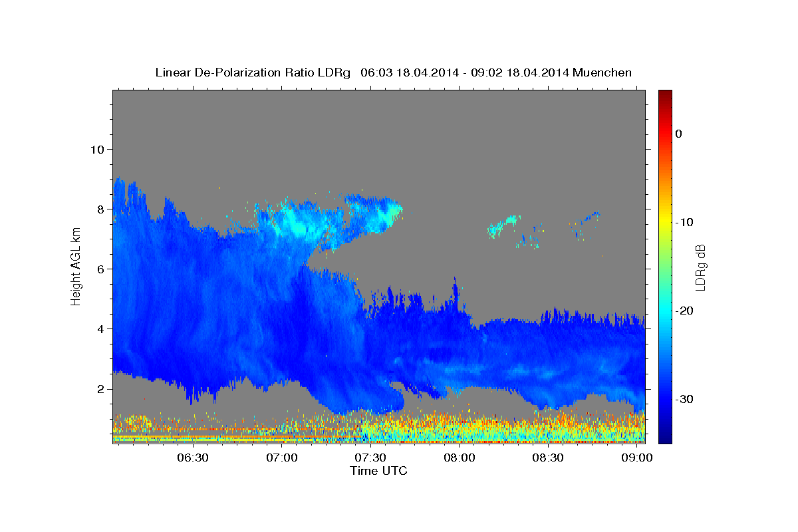This screenshot has width=798, height=532.
Task: Click the colorbar value -30
Action: (x=685, y=399)
